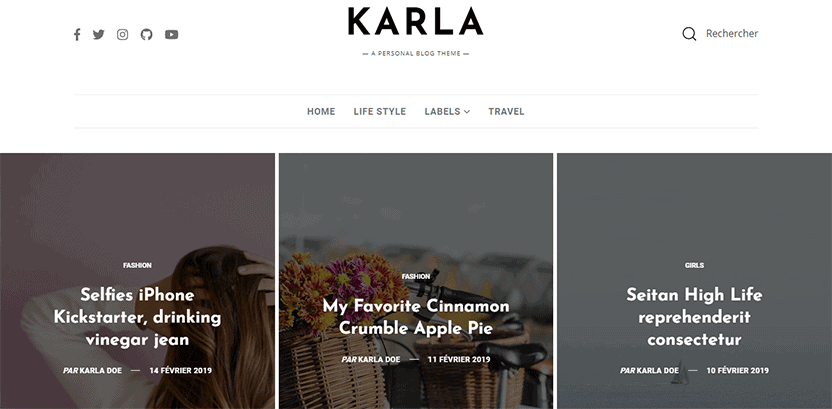Open My Favorite Cinnamon Crumble Apple Pie

(416, 317)
